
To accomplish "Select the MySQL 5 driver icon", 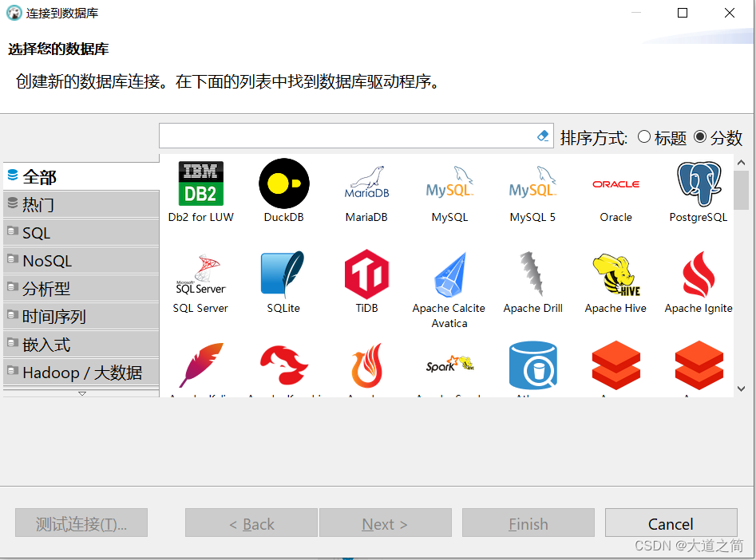I will tap(532, 183).
